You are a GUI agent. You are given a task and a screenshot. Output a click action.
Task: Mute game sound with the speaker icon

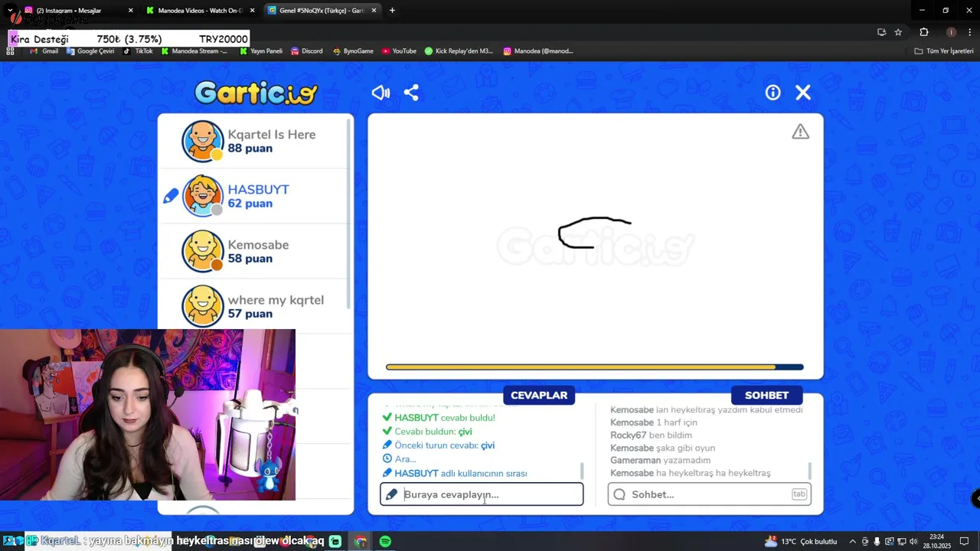[381, 93]
